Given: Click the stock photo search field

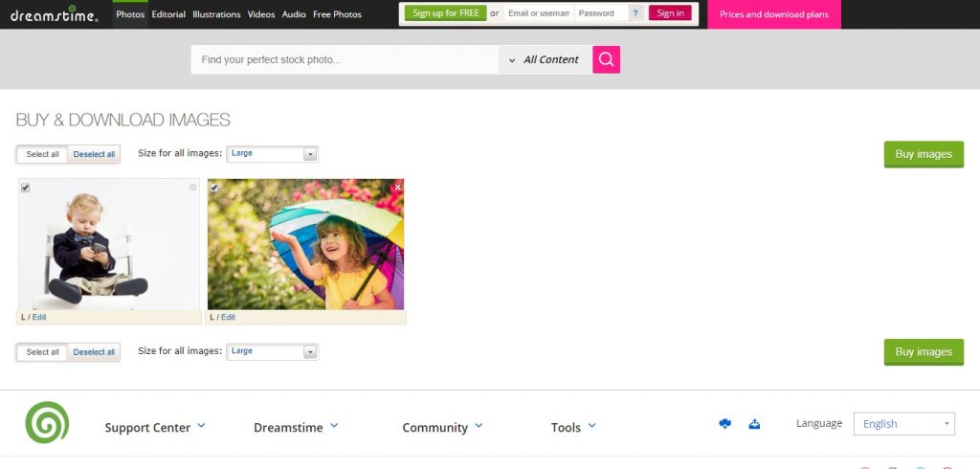Looking at the screenshot, I should (345, 59).
